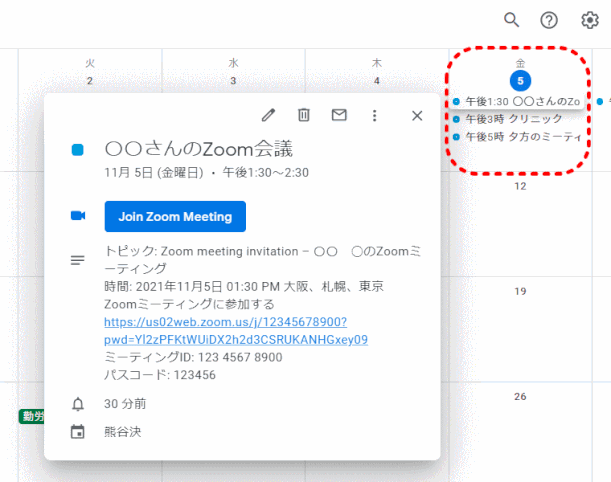Click the notification bell icon
Viewport: 611px width, 482px height.
click(78, 404)
